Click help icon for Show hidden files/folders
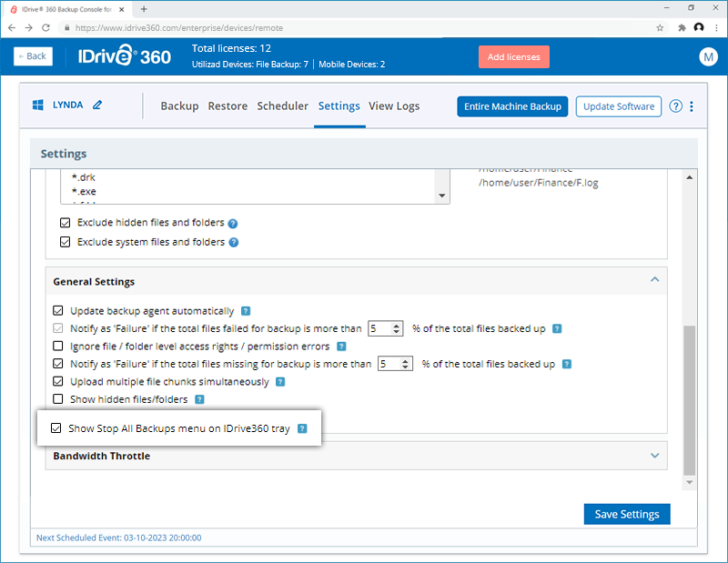The image size is (728, 563). coord(199,399)
